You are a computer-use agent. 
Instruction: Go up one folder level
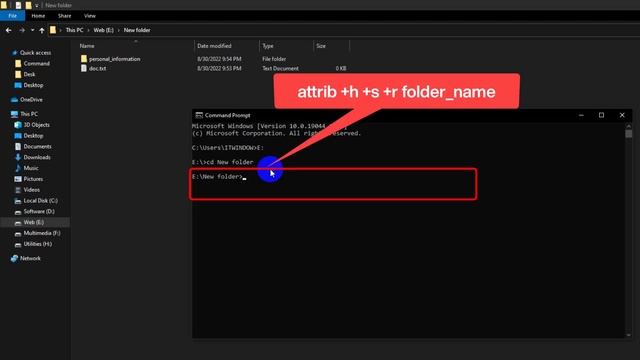click(x=42, y=30)
